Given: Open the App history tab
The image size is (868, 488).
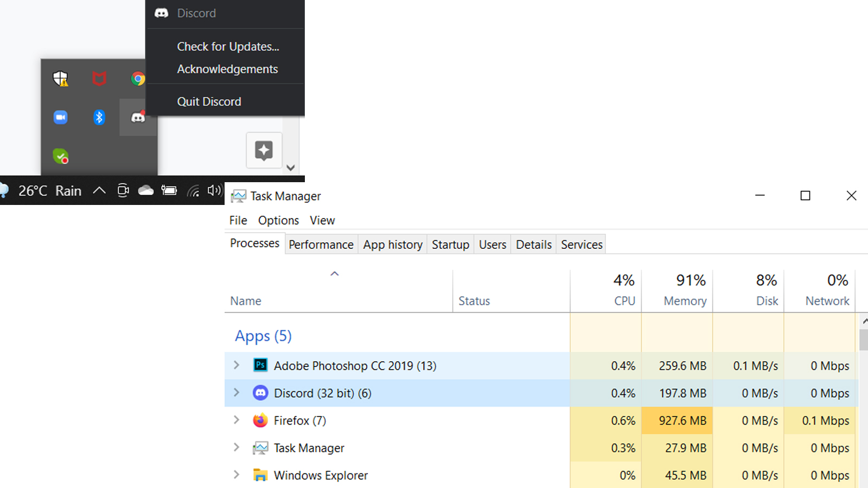Looking at the screenshot, I should (x=393, y=245).
